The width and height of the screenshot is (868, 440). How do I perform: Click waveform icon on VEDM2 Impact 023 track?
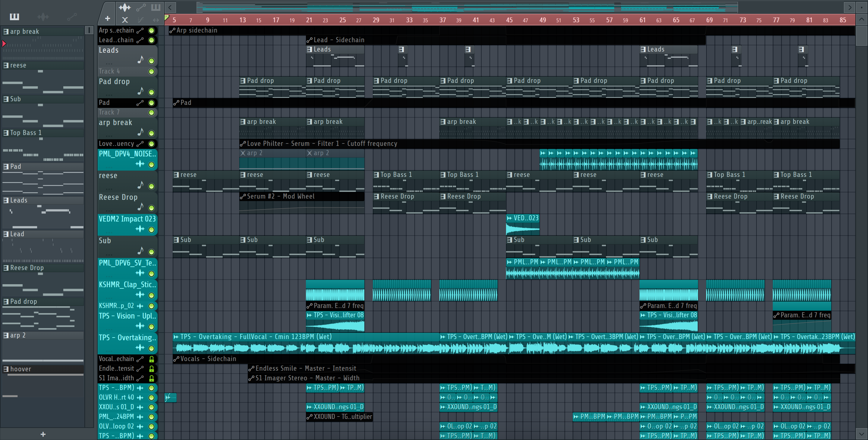(140, 229)
